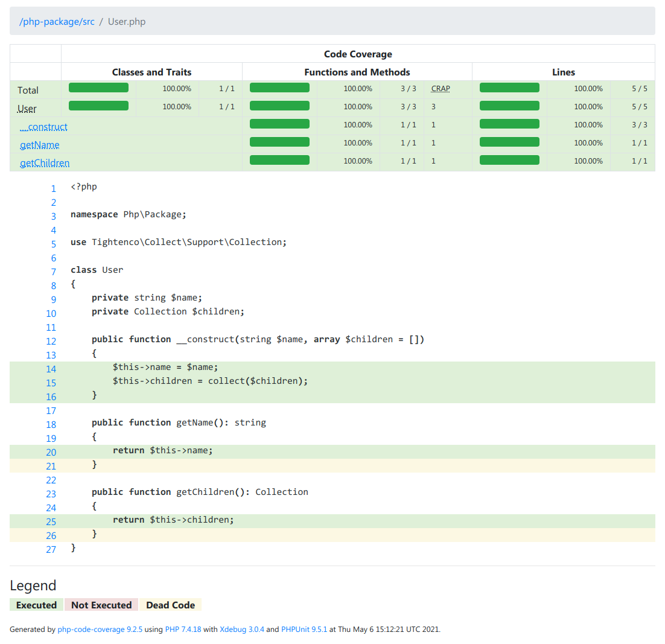Image resolution: width=665 pixels, height=644 pixels.
Task: Open the Xdebug 3.0.4 link
Action: pyautogui.click(x=243, y=630)
